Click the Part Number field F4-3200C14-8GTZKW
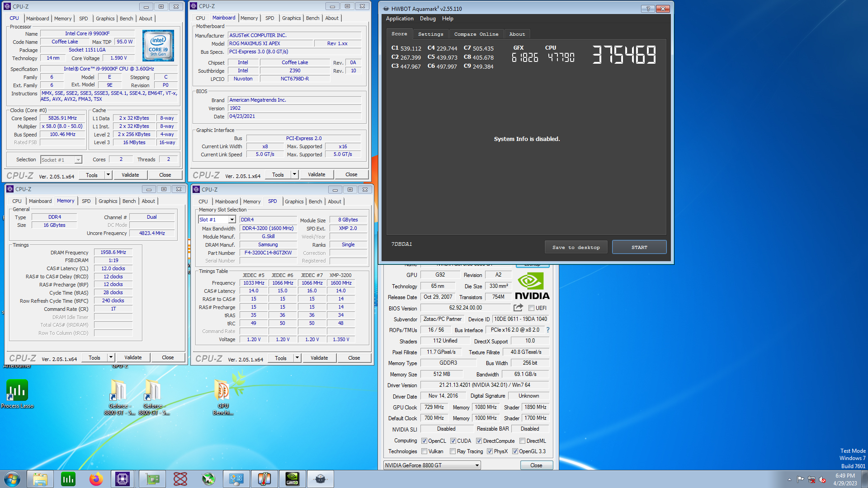This screenshot has width=868, height=488. pyautogui.click(x=268, y=253)
